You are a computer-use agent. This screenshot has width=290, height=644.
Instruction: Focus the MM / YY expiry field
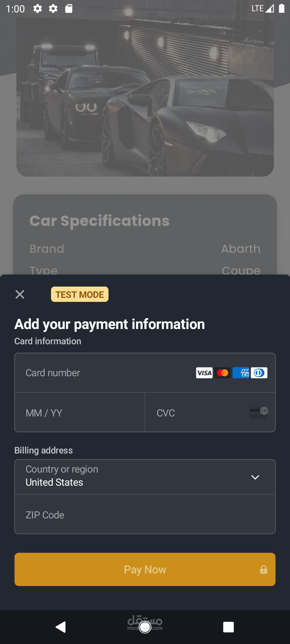click(x=79, y=413)
